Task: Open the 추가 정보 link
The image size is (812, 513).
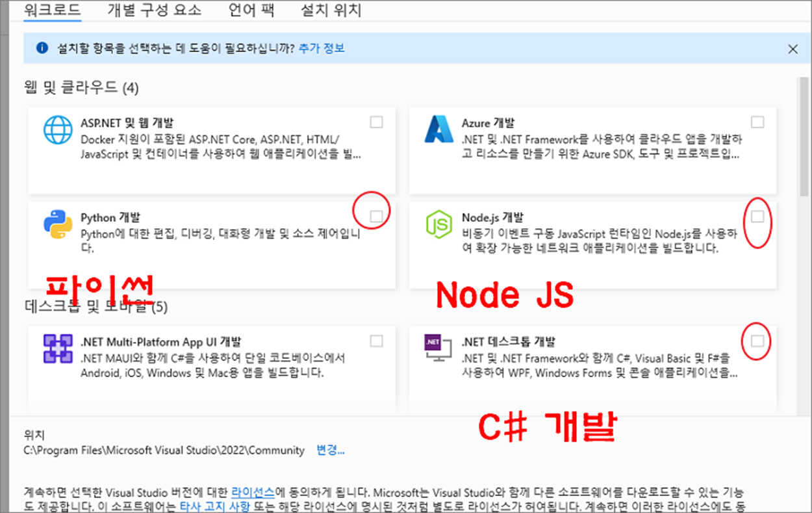Action: [x=322, y=48]
